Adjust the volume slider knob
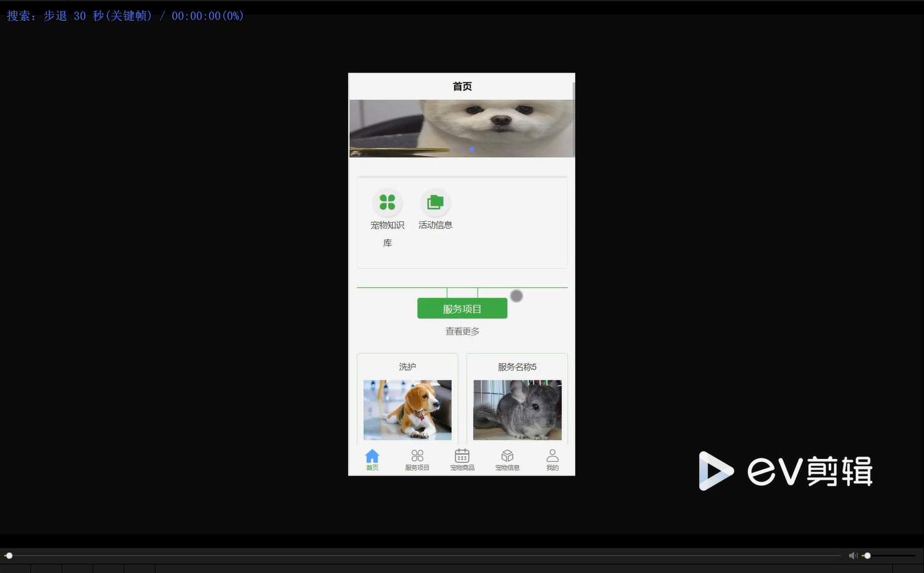This screenshot has height=573, width=924. (867, 555)
